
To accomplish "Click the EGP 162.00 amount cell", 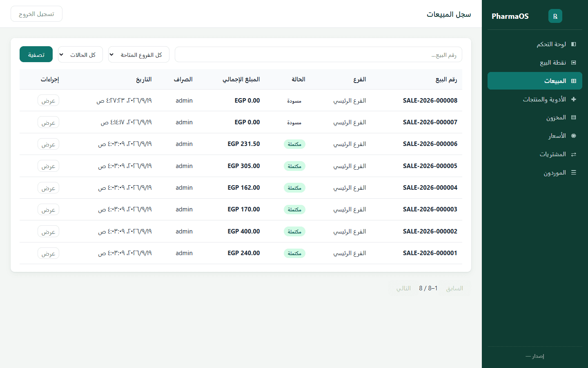I will 244,188.
